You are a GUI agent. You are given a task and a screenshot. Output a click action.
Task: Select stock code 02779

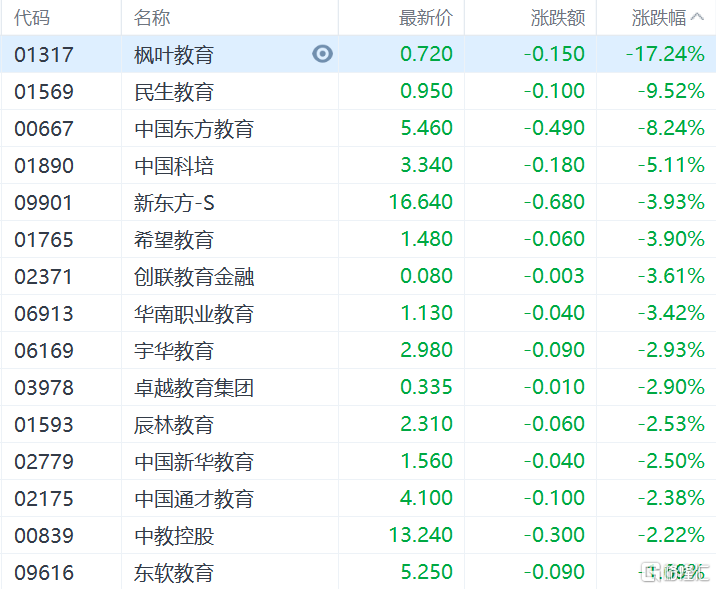(44, 462)
